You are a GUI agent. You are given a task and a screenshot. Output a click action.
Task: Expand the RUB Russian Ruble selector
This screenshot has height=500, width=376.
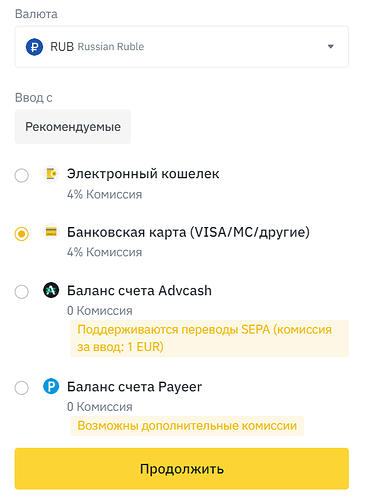182,47
